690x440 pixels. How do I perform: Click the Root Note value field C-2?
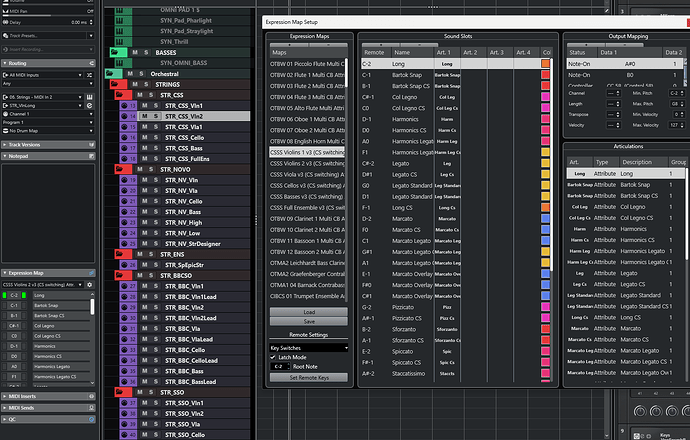pyautogui.click(x=280, y=367)
